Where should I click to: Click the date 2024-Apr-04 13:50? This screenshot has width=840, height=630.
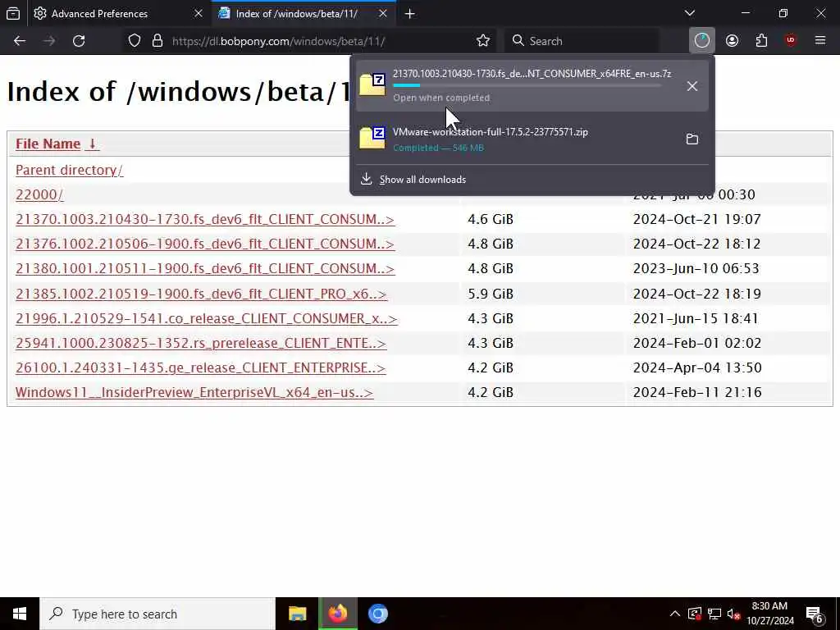tap(697, 367)
